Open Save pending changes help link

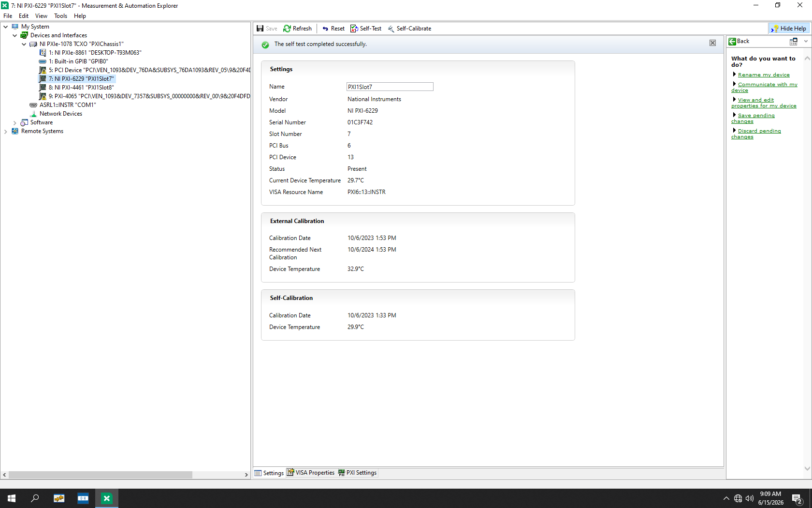pos(753,118)
